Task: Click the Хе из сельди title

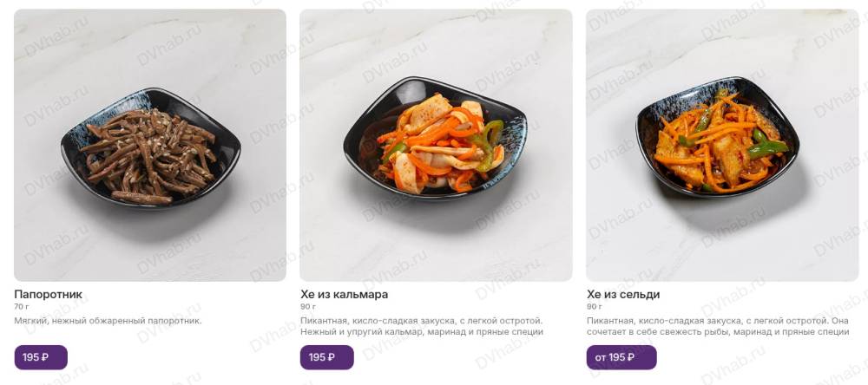Action: (x=622, y=294)
